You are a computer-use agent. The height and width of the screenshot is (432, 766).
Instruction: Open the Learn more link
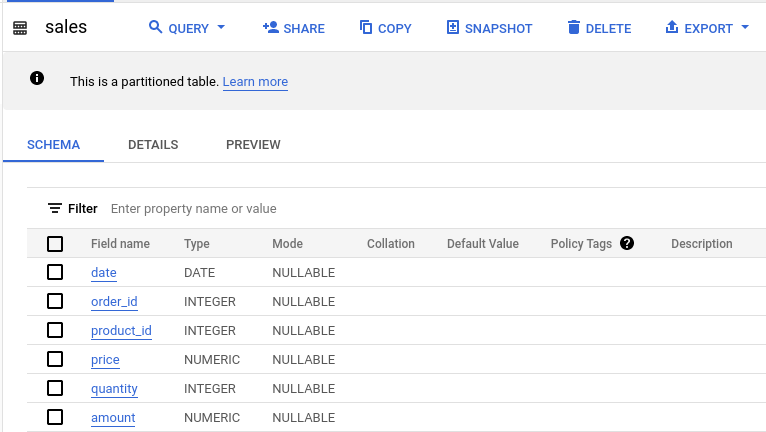pyautogui.click(x=255, y=82)
